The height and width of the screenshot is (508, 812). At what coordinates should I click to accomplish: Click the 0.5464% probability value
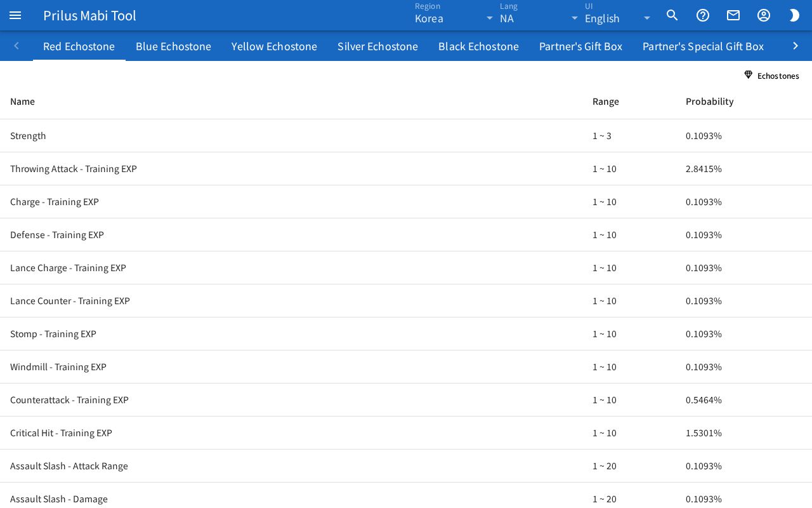tap(704, 400)
